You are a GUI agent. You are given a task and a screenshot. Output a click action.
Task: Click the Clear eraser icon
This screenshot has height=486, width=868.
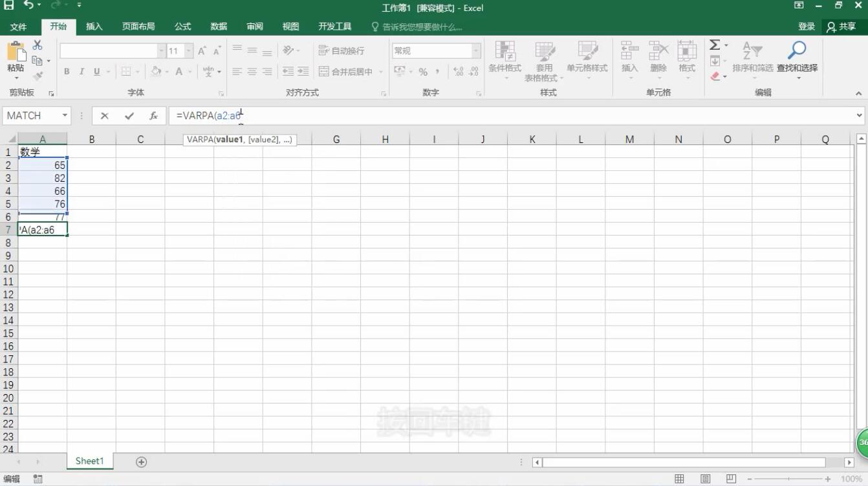click(x=715, y=76)
